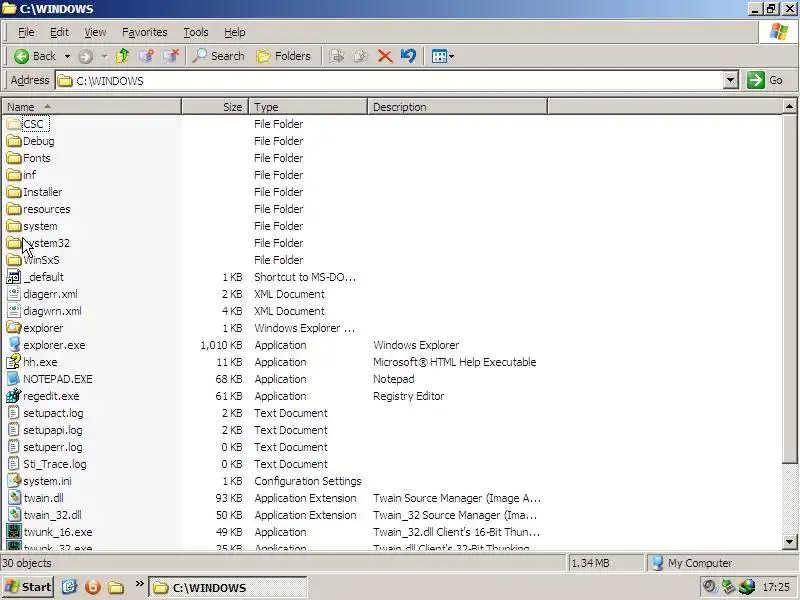The height and width of the screenshot is (600, 800).
Task: Select the regedit.exe icon
Action: click(x=14, y=396)
